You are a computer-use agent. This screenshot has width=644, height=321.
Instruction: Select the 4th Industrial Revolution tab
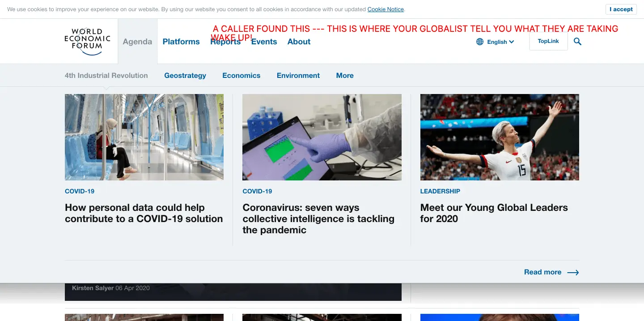point(106,76)
